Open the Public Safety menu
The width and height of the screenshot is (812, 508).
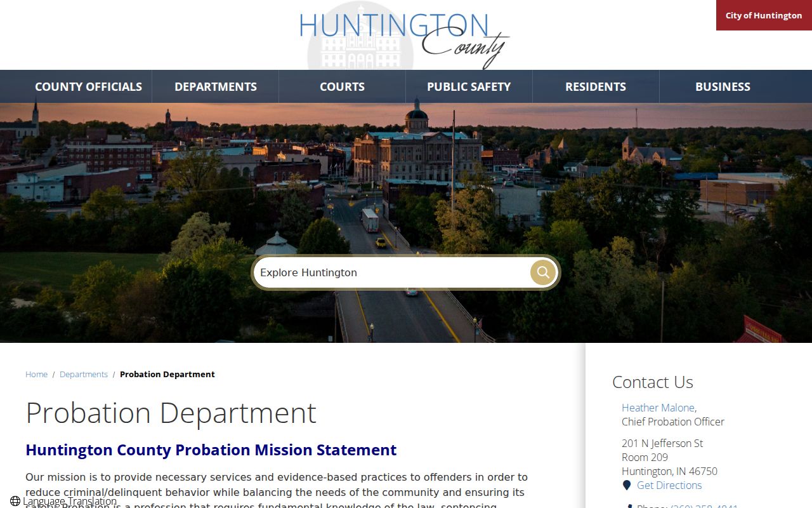(x=469, y=86)
